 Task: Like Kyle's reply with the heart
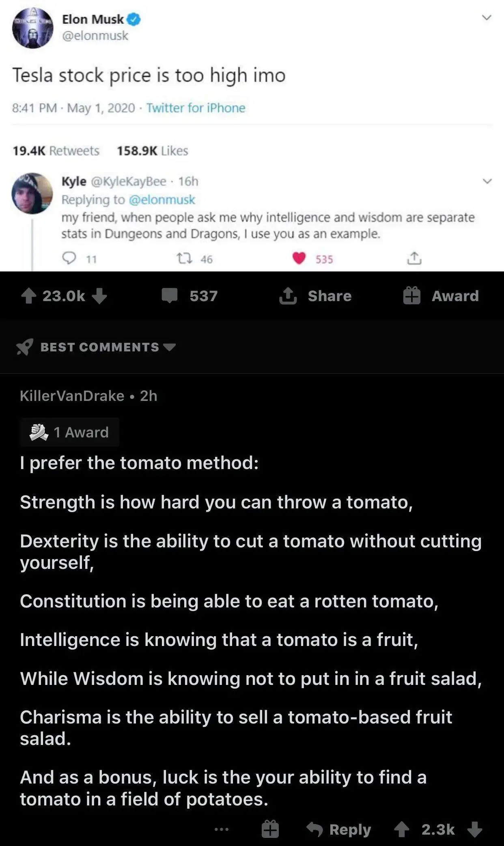(x=299, y=258)
